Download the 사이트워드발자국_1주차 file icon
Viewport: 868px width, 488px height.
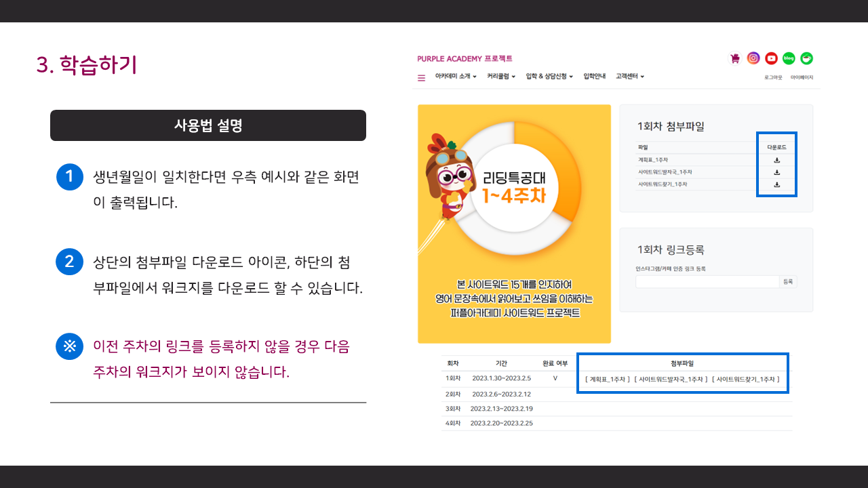click(x=777, y=172)
